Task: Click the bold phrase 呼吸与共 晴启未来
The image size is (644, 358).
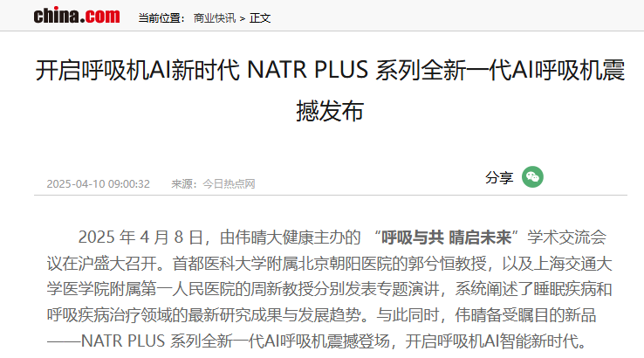Action: click(x=447, y=238)
